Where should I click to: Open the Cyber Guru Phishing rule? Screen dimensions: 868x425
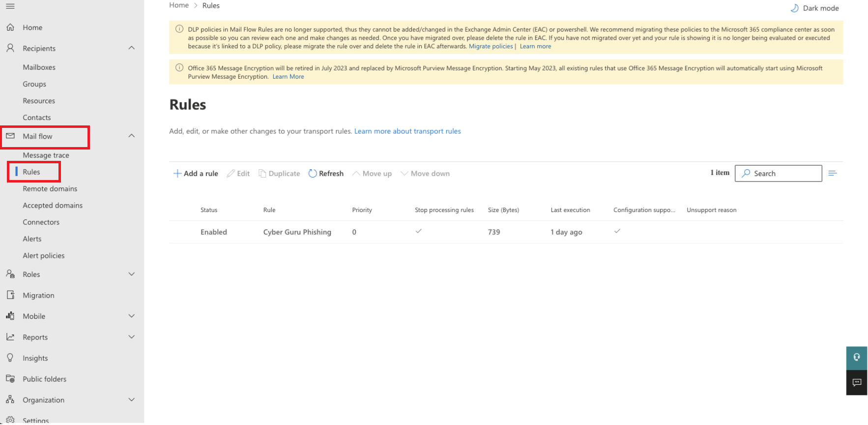click(x=297, y=232)
